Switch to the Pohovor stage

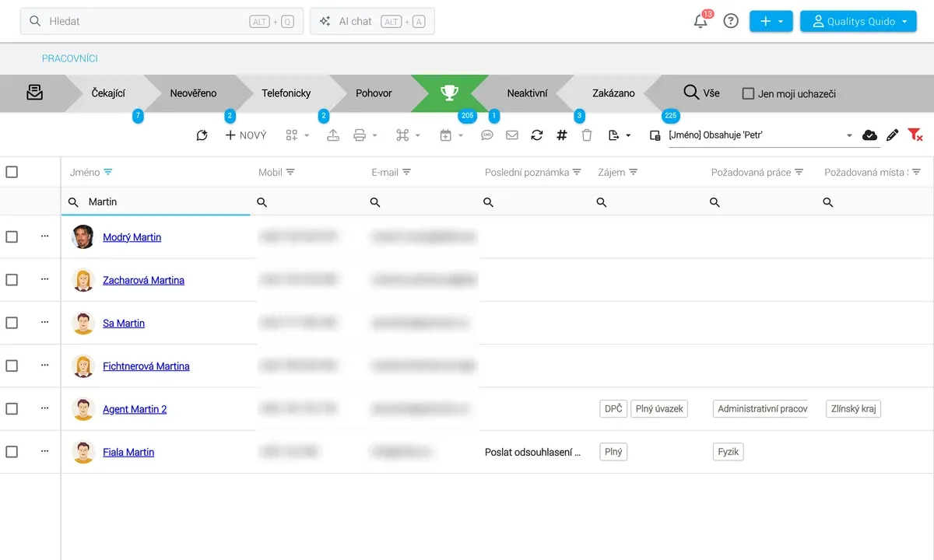tap(374, 93)
